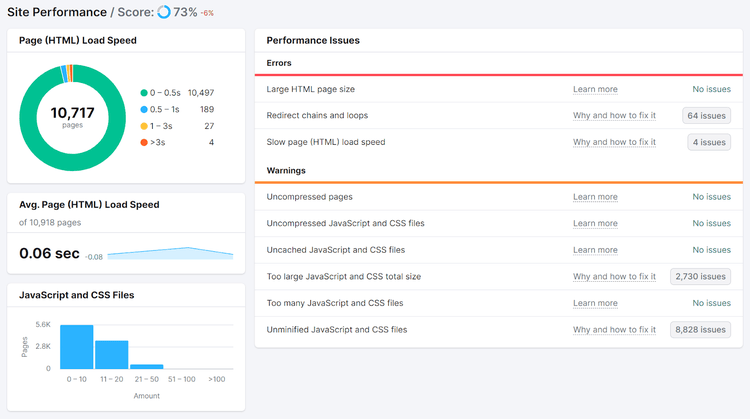Click the Uncompressed pages row label
Screen dimensions: 750x419
tap(309, 197)
